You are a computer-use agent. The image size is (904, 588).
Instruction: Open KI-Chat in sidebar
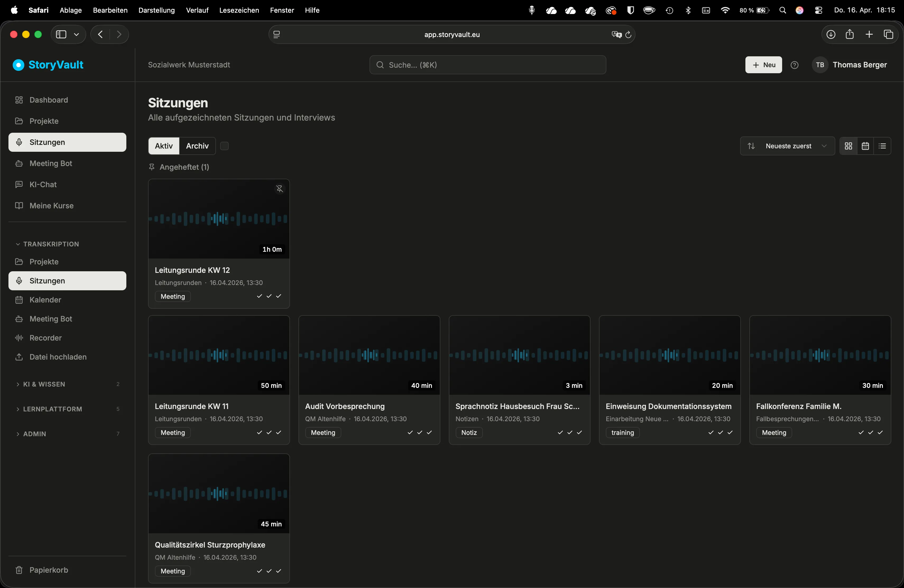[x=67, y=185]
